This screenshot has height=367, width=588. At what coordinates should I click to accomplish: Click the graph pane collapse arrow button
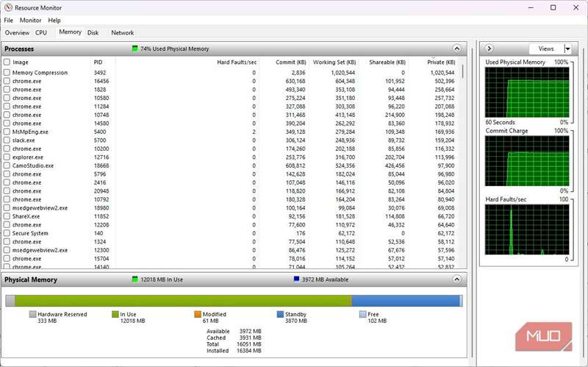tap(490, 49)
